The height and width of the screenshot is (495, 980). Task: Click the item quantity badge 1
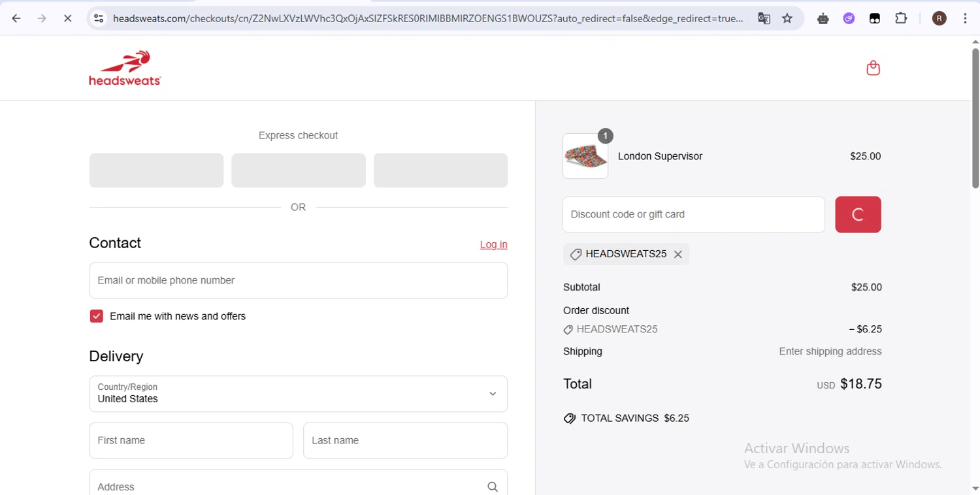click(605, 136)
